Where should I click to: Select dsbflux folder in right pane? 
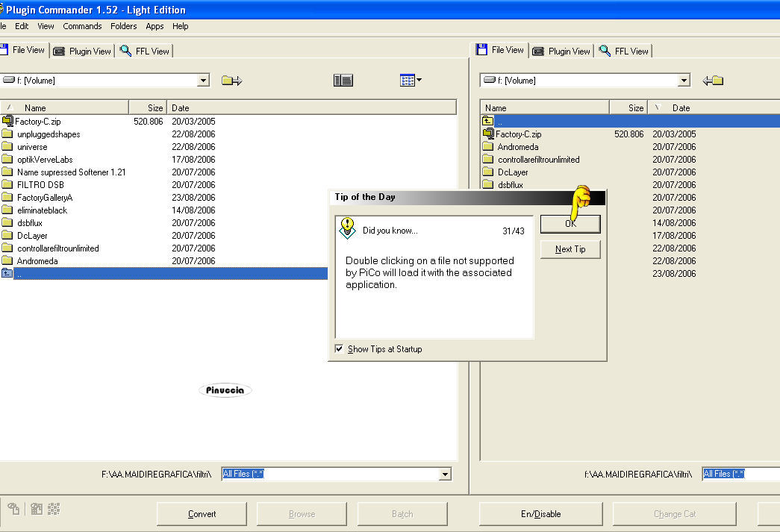[511, 184]
